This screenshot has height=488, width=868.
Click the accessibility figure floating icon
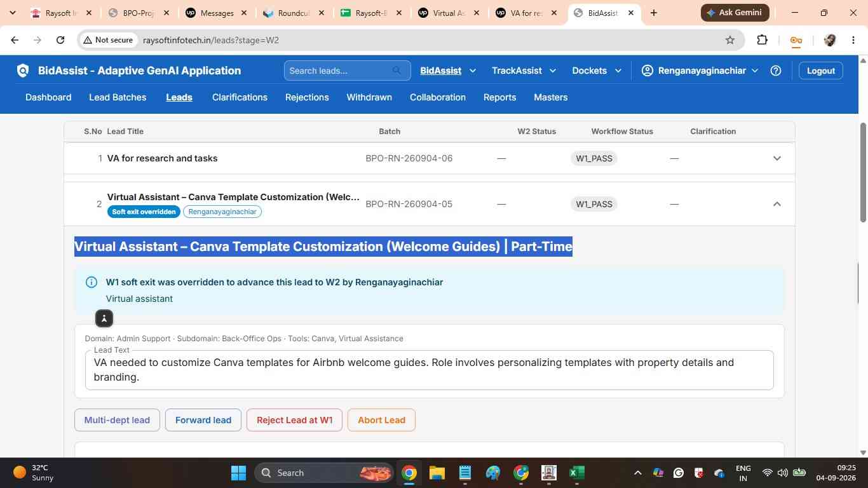click(104, 318)
